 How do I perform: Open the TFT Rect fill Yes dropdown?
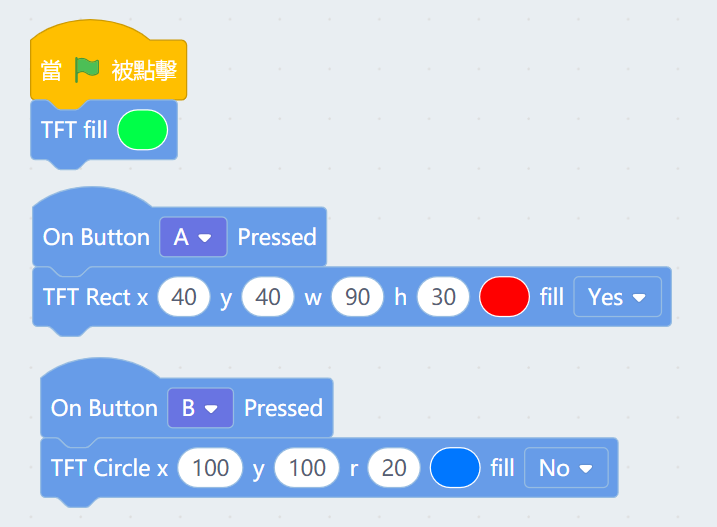(617, 297)
